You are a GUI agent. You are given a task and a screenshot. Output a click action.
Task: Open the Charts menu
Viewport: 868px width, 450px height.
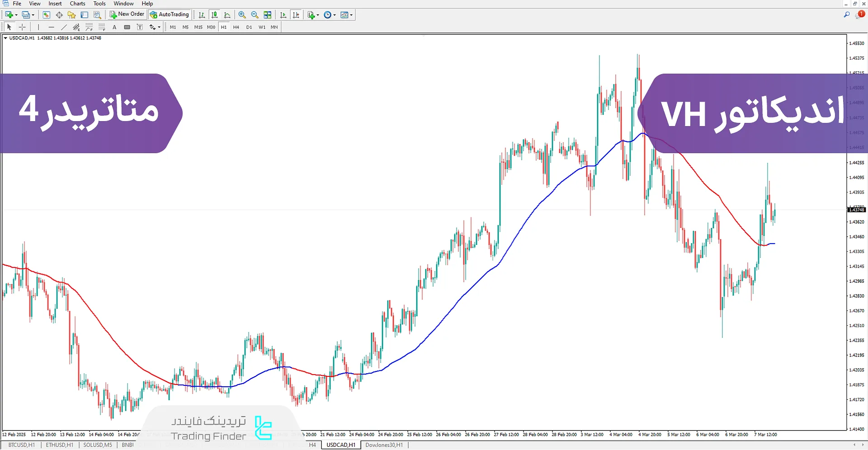click(x=77, y=4)
